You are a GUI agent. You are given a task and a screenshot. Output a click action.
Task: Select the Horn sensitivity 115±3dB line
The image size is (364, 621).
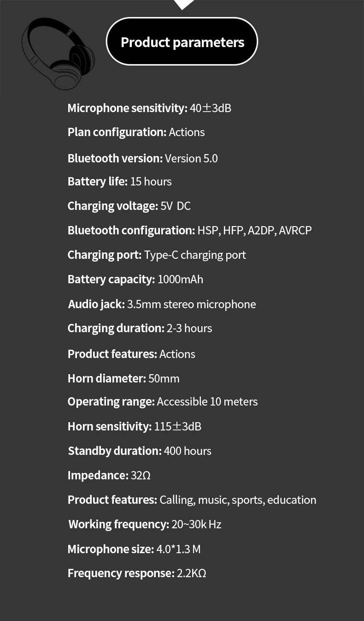point(135,427)
